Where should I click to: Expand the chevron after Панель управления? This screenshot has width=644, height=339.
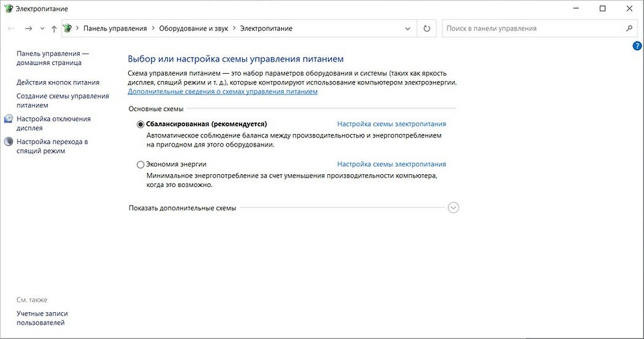(153, 28)
